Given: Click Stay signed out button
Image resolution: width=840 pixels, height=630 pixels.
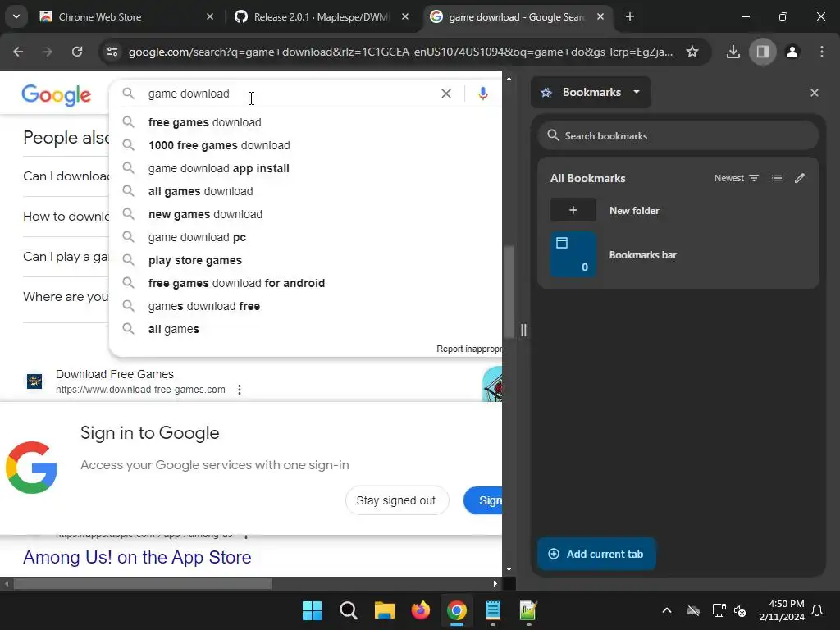Looking at the screenshot, I should point(396,500).
